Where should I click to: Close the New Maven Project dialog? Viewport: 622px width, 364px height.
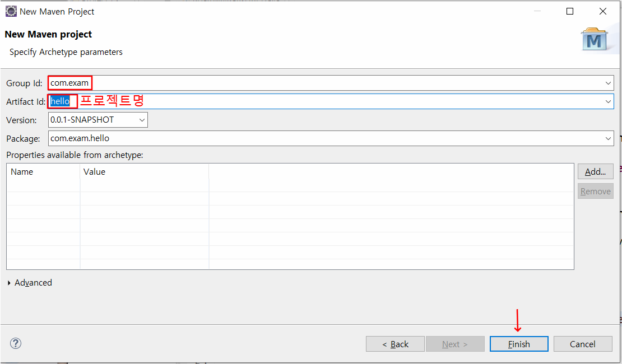point(602,12)
